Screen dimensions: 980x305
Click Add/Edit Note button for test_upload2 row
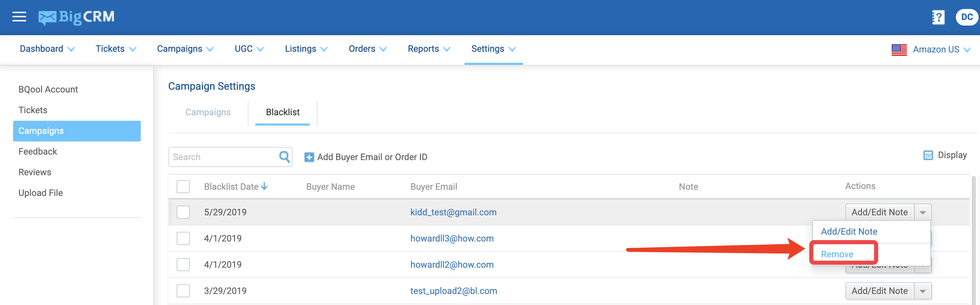pos(880,291)
